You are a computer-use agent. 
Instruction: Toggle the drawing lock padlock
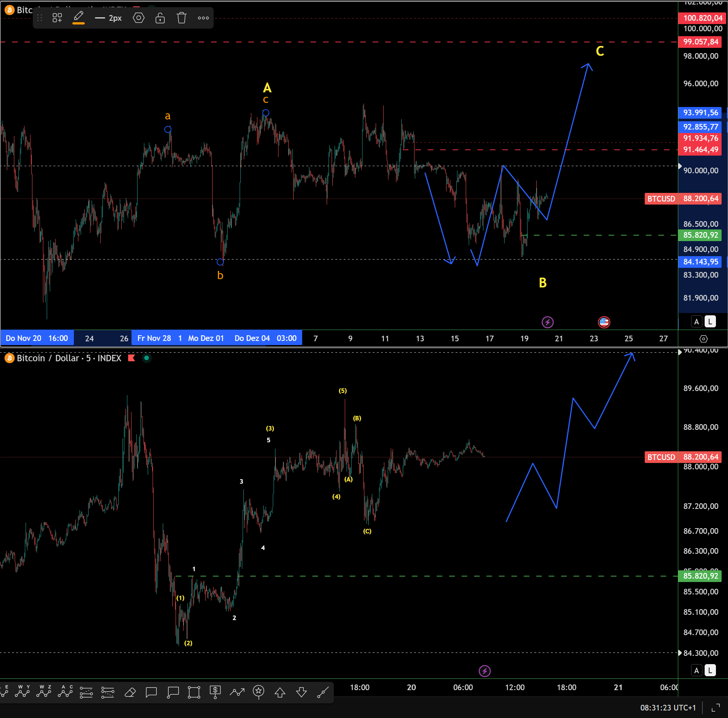[x=160, y=18]
